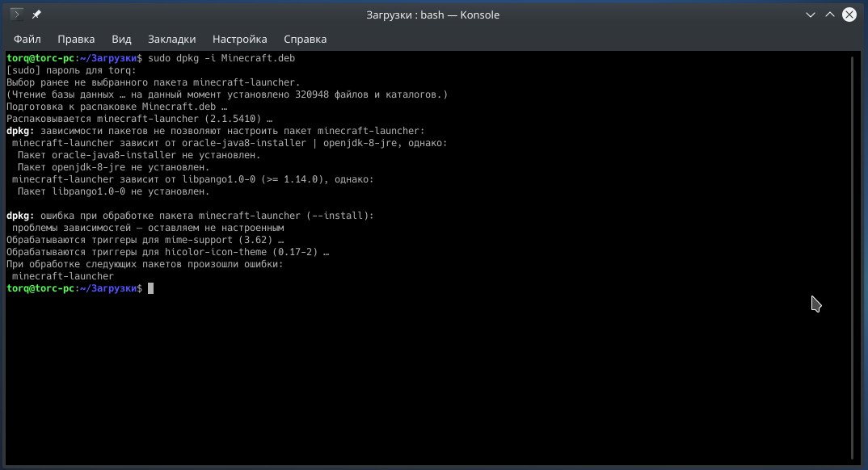Toggle the pin window icon
Screen dimensions: 868x470
(36, 15)
